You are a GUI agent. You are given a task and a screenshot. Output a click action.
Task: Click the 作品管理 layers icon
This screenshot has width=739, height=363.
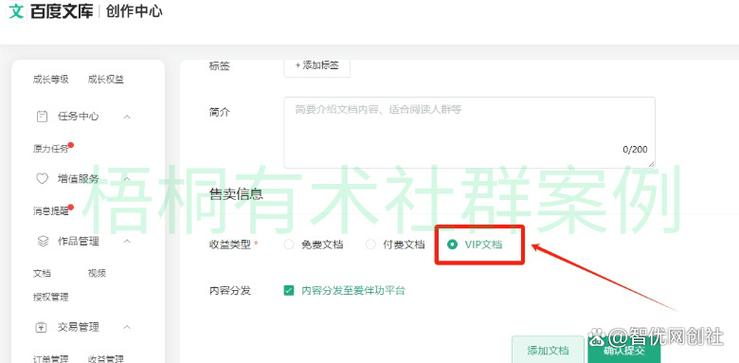[x=42, y=241]
